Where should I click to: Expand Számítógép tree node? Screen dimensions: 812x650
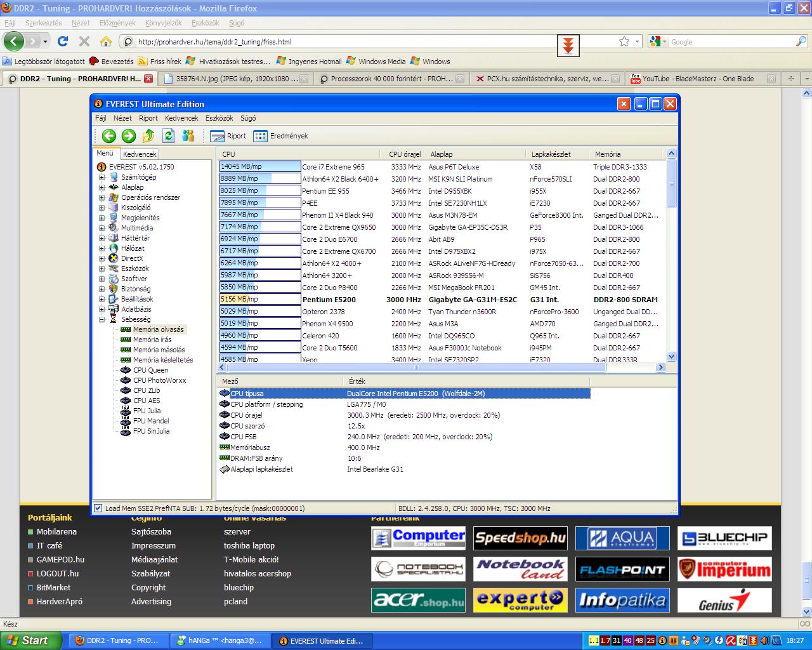[x=101, y=177]
